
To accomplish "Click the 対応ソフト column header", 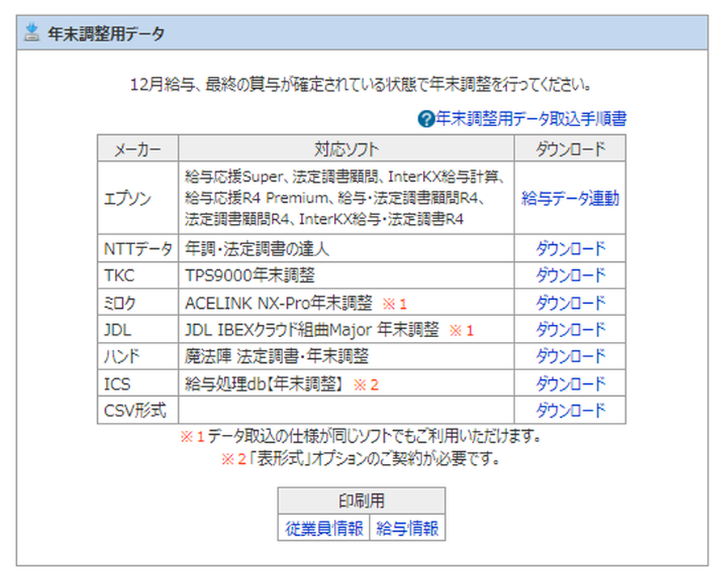I will [346, 149].
